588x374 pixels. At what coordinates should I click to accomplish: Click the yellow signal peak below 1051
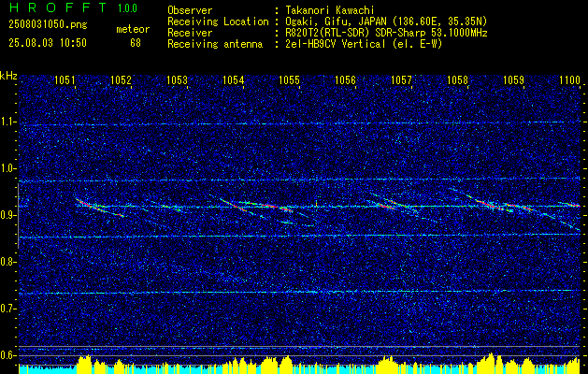84,364
